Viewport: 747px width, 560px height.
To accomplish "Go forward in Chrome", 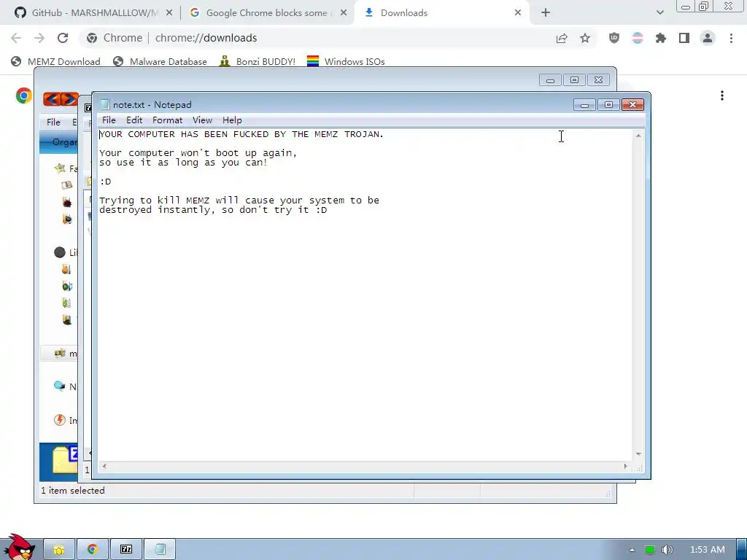I will coord(39,38).
